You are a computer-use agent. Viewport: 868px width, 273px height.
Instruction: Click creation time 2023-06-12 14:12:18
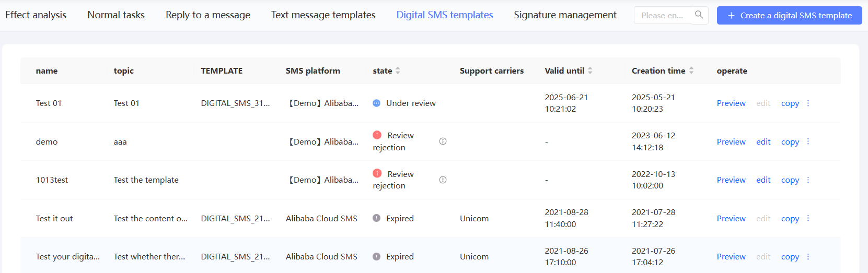pos(653,141)
